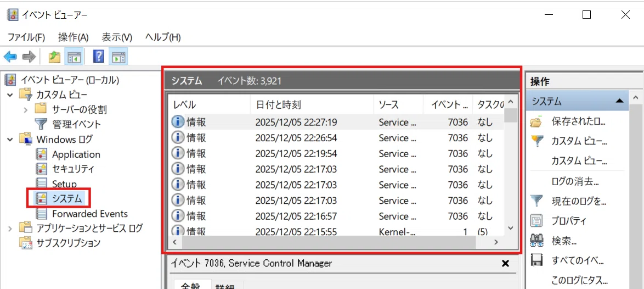Open the 操作(A) menu
This screenshot has height=289, width=644.
click(x=74, y=37)
